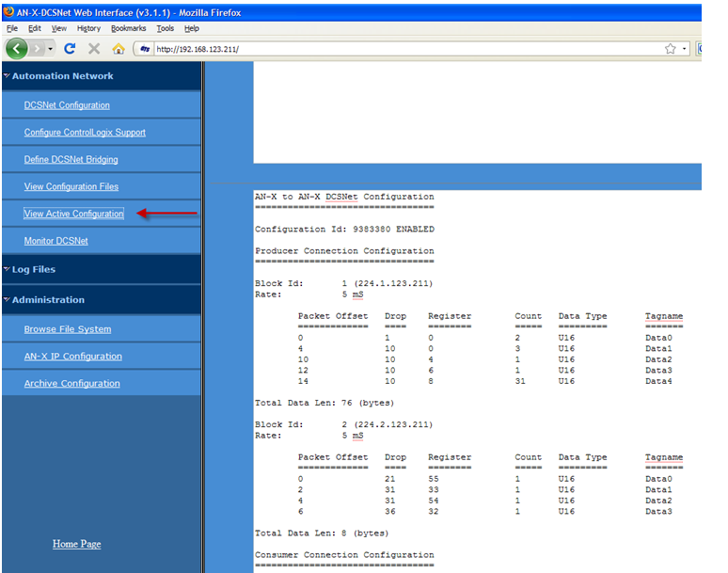Click the '(224.2.123.211)' Block Id text
The image size is (728, 573).
[x=393, y=425]
